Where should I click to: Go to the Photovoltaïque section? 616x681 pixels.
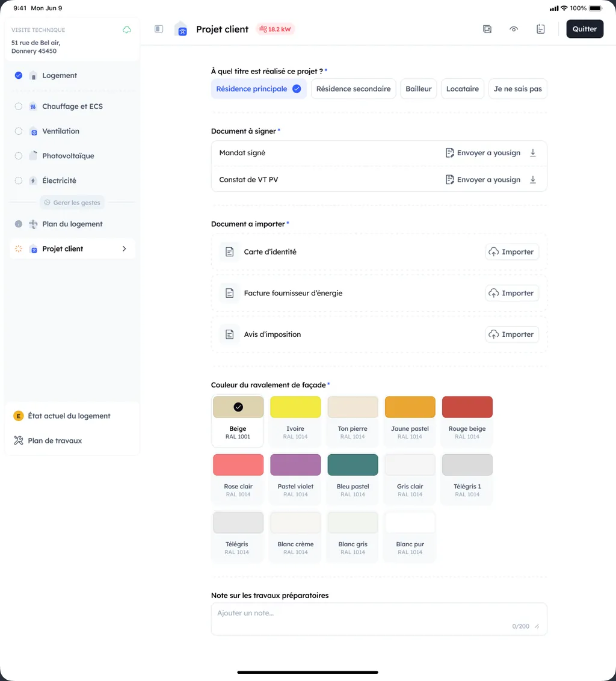coord(72,156)
